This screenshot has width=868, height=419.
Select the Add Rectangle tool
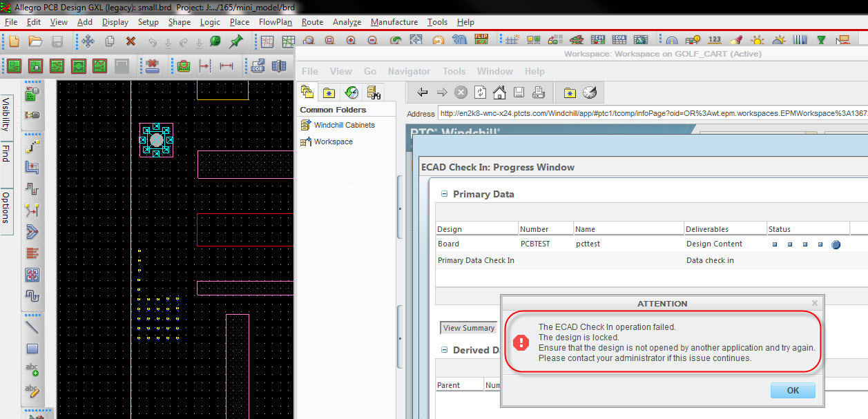tap(32, 349)
